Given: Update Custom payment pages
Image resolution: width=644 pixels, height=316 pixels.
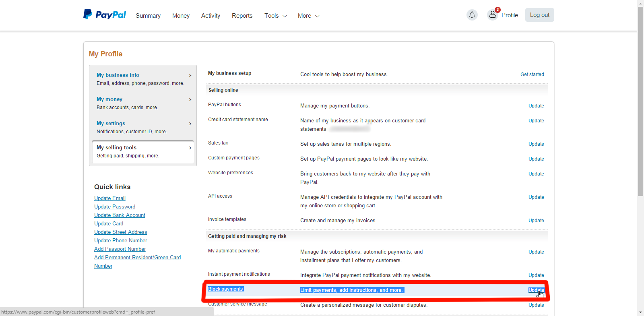Looking at the screenshot, I should pos(536,159).
